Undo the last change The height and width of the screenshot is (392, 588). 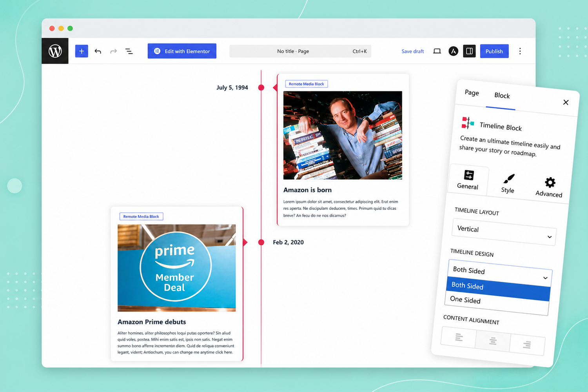(98, 51)
